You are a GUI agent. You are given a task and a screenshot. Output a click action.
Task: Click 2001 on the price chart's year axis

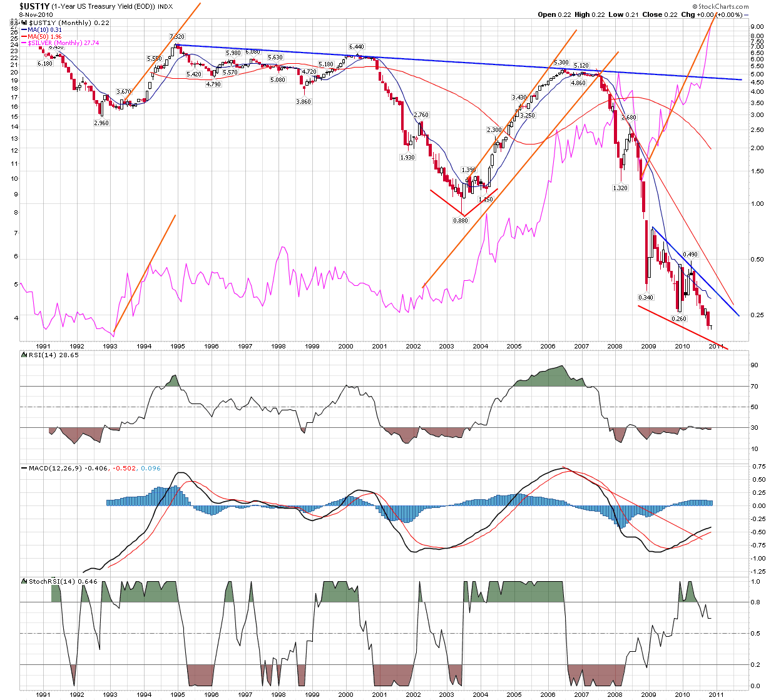[x=379, y=346]
